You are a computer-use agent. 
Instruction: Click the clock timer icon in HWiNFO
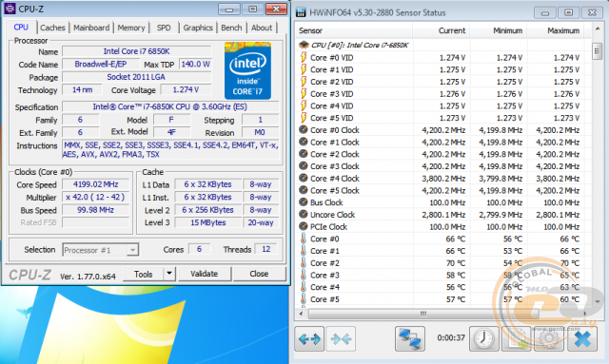[484, 338]
